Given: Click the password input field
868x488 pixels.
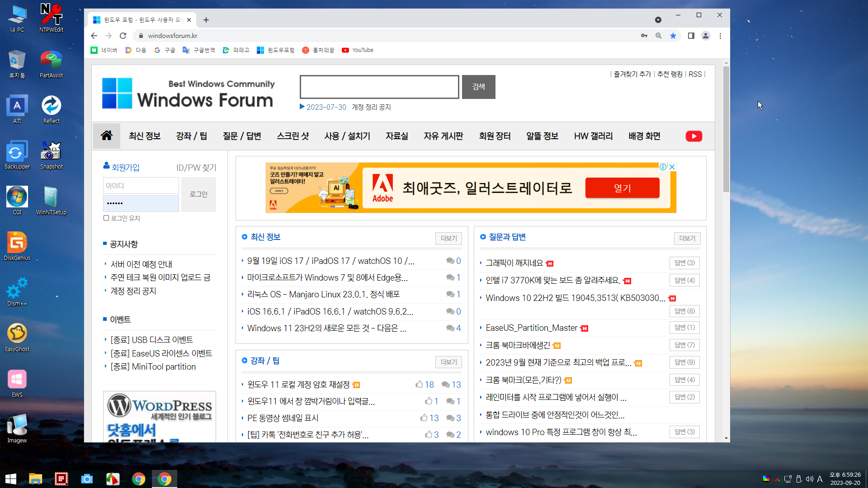Looking at the screenshot, I should pos(141,203).
